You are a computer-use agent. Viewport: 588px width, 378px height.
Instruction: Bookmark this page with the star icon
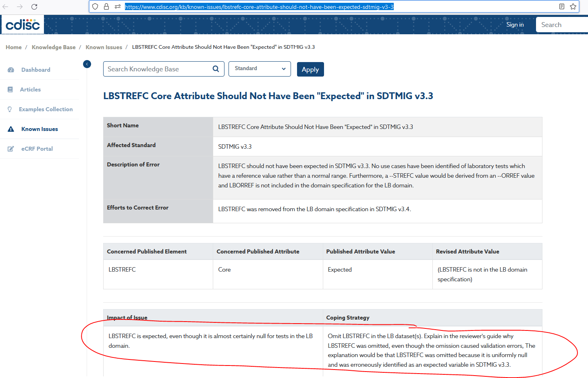573,6
